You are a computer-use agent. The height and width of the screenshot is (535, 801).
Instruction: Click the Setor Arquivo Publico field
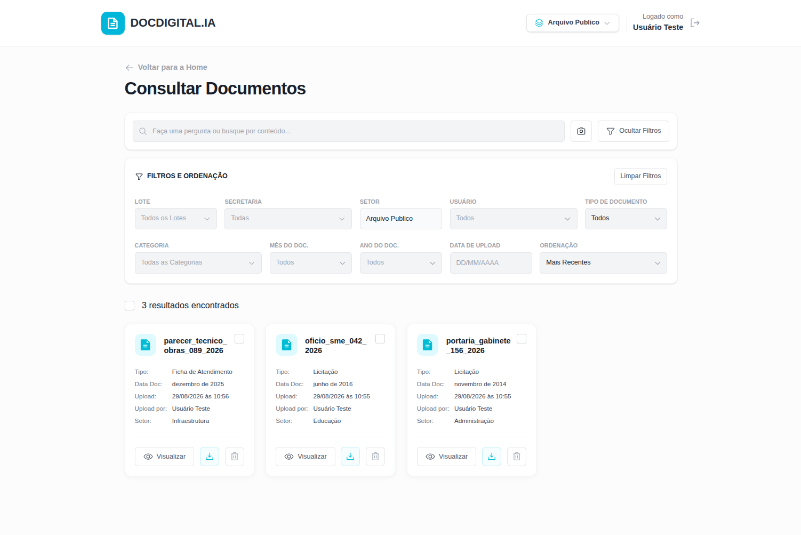pyautogui.click(x=400, y=219)
